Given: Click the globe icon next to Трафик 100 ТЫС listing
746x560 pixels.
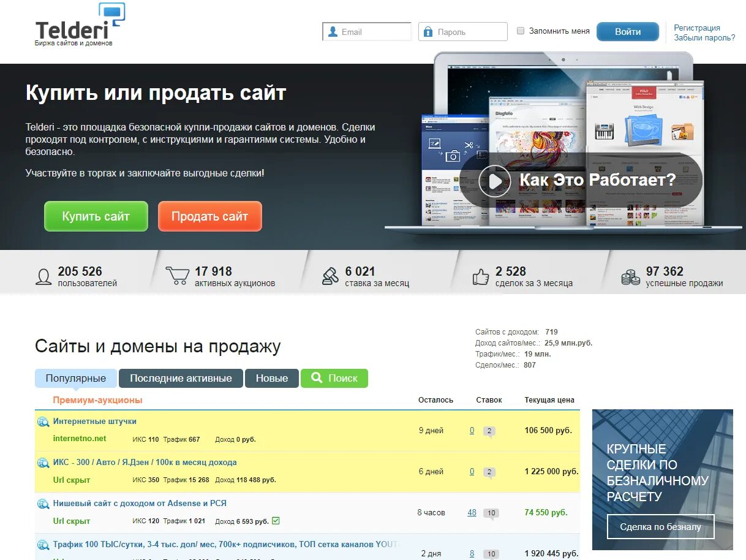Looking at the screenshot, I should click(x=43, y=545).
